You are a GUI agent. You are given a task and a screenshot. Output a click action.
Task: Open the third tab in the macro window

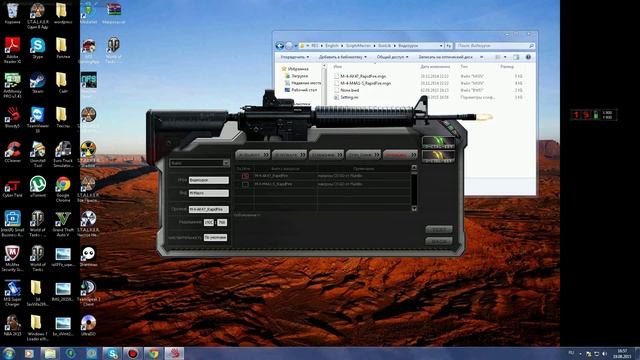[327, 155]
